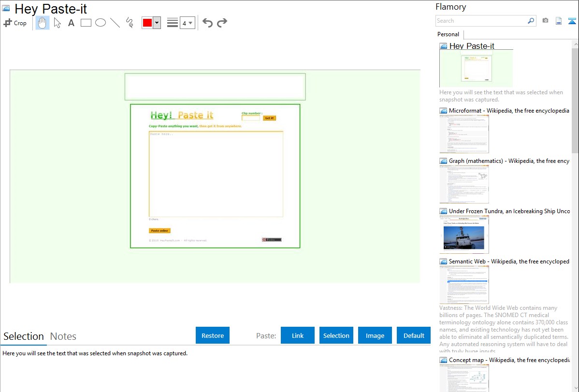
Task: Open the line width 4 dropdown
Action: click(187, 23)
